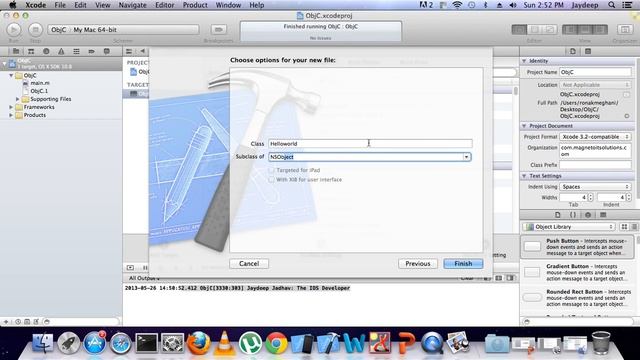Select the Version editor button
The image size is (640, 360).
(549, 29)
